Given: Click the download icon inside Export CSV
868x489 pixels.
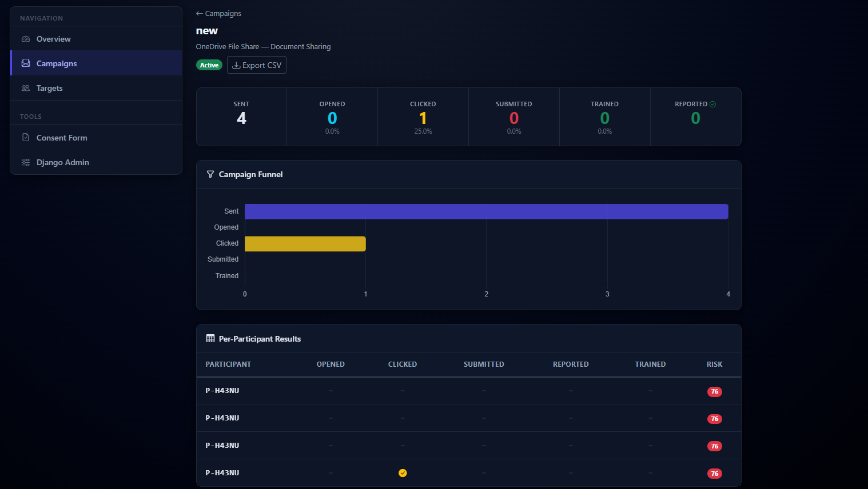Looking at the screenshot, I should (236, 65).
